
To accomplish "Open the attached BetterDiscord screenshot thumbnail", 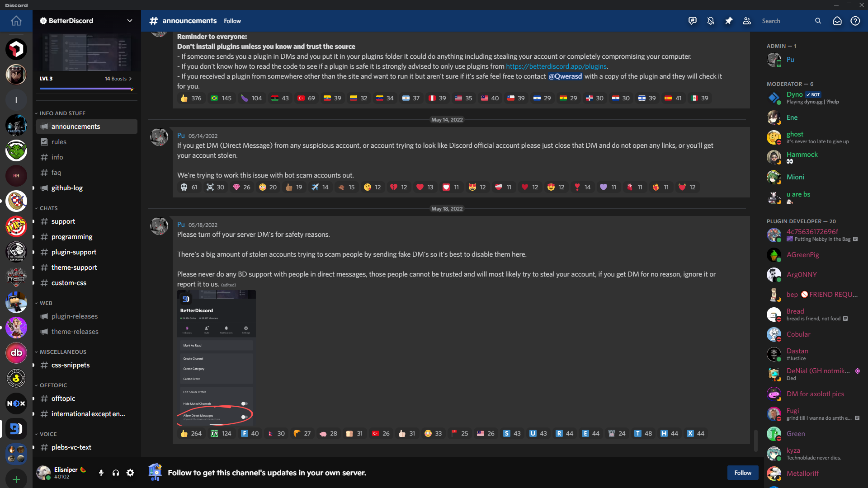I will (x=216, y=357).
